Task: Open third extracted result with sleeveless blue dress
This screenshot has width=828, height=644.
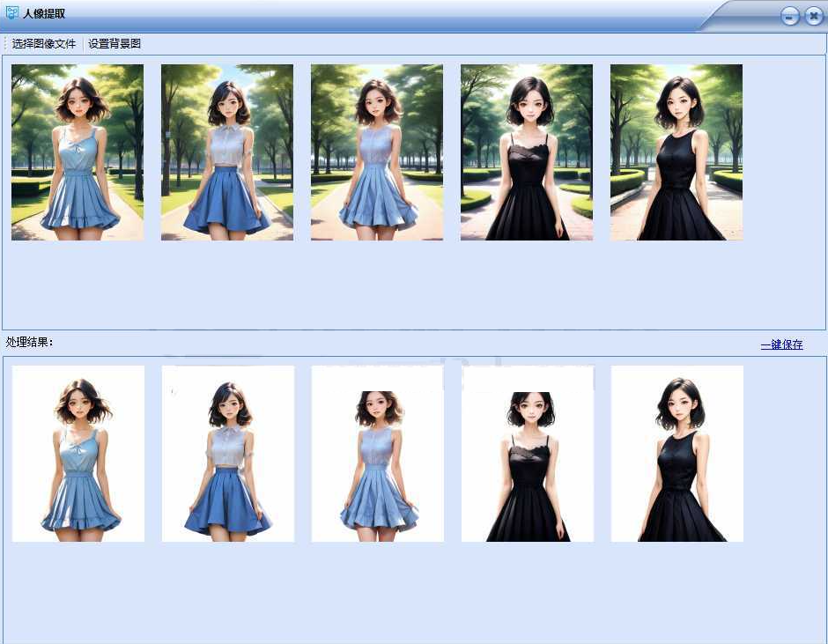Action: 378,454
